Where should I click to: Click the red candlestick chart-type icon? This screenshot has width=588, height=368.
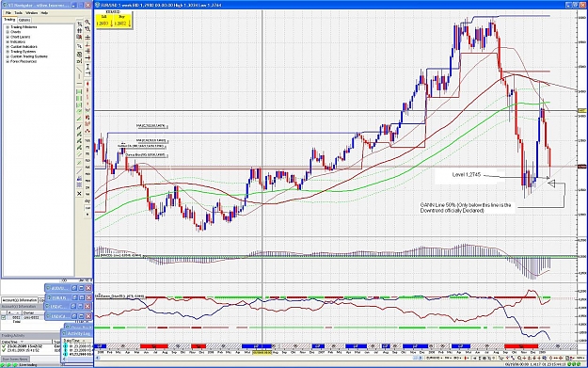click(466, 358)
